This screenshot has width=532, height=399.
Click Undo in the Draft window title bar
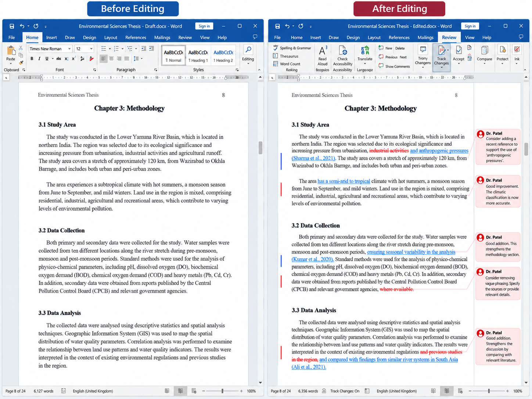click(x=22, y=26)
